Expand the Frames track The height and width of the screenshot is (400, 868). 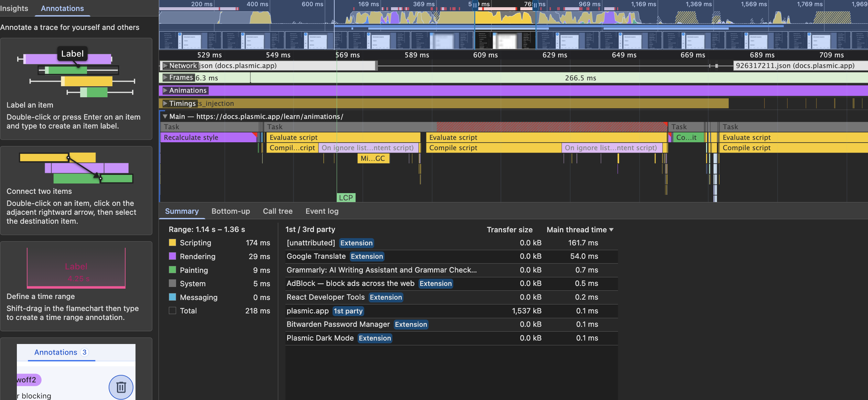coord(165,77)
